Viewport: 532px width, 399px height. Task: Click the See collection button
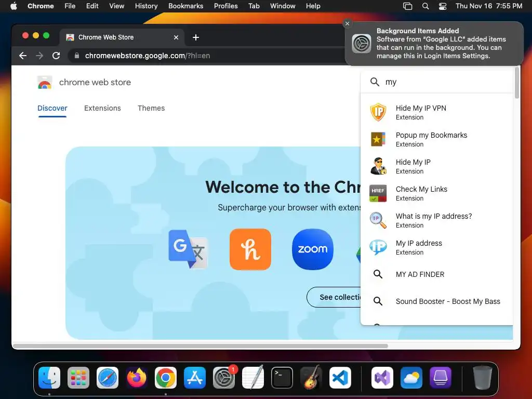(x=334, y=297)
